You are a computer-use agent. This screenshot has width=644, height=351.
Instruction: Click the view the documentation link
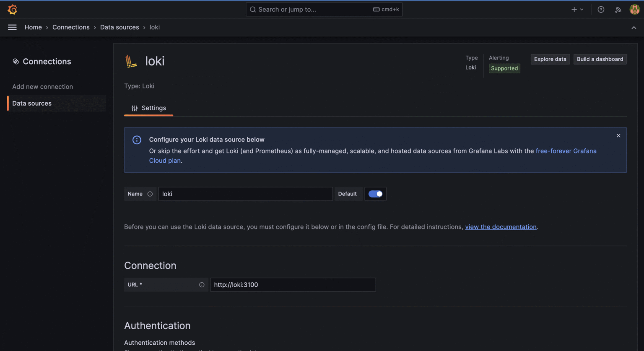click(x=501, y=226)
